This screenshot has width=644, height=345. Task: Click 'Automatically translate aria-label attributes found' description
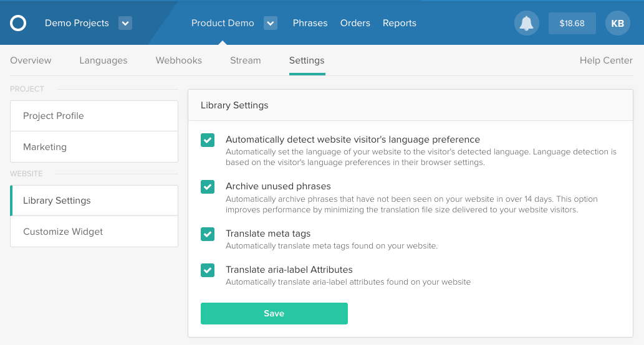pos(348,282)
